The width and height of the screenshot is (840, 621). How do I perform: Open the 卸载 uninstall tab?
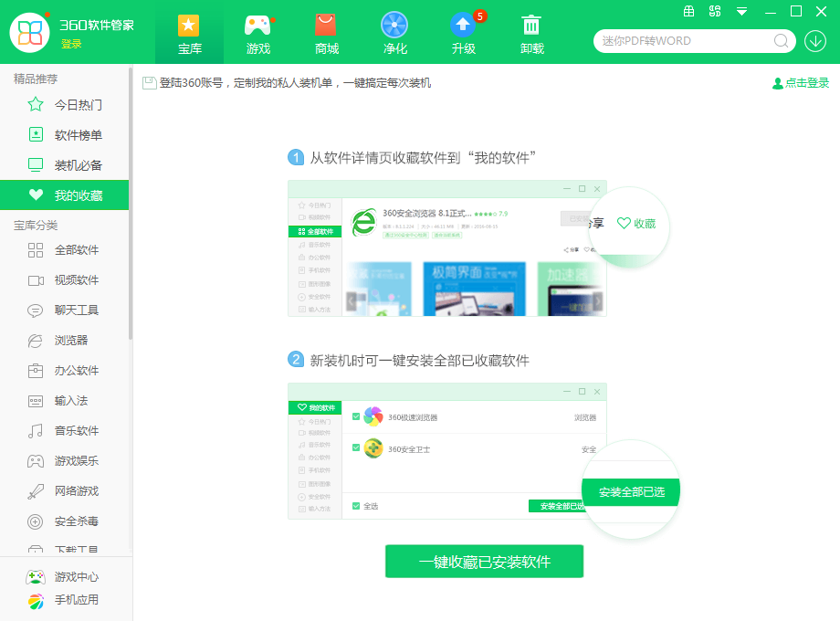(x=531, y=33)
